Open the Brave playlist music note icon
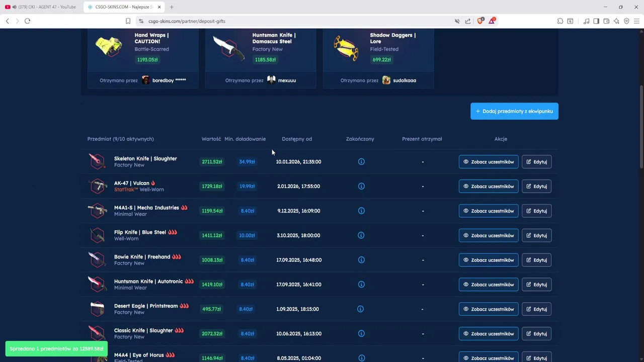 [x=586, y=21]
